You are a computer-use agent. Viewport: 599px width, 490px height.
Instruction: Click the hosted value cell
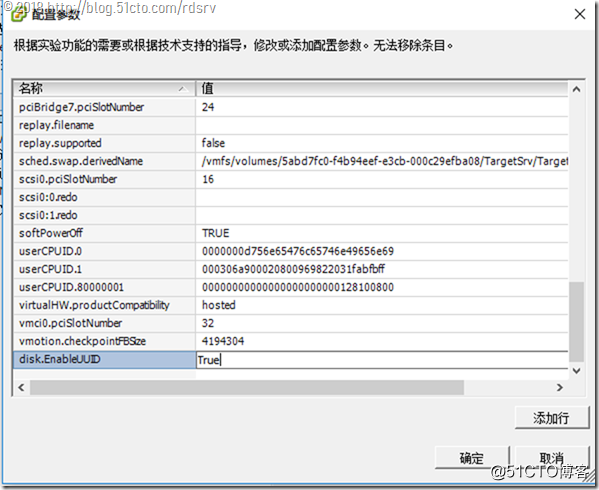click(382, 305)
